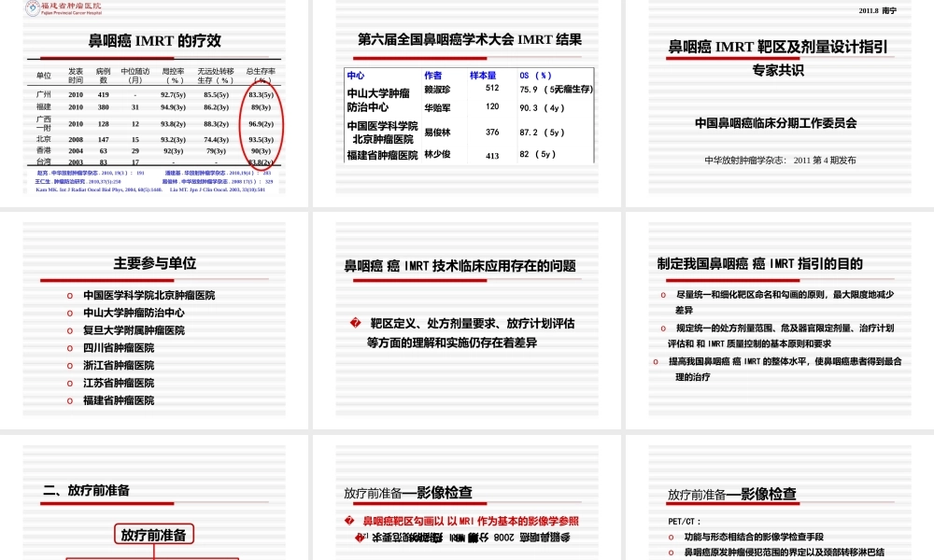Select the 中华放射肿瘤学杂志 2011 第4期发布 line

coord(779,161)
